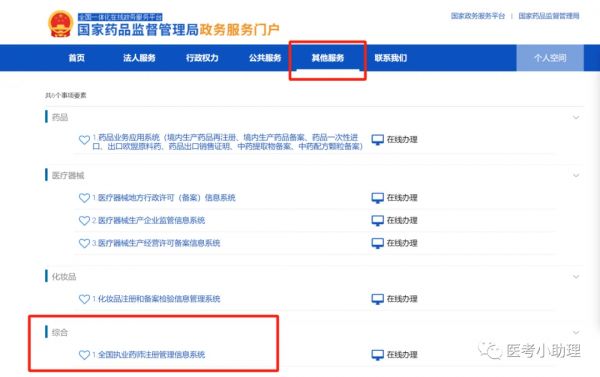Favorite 化妆品注册和备案检验信息管理系统 heart icon

pos(84,299)
